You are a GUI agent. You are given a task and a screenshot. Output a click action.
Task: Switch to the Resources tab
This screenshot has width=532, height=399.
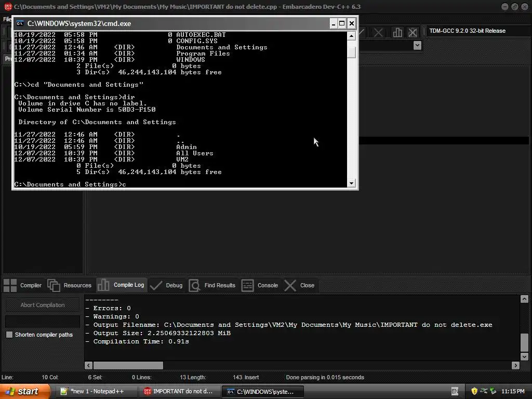(x=70, y=285)
